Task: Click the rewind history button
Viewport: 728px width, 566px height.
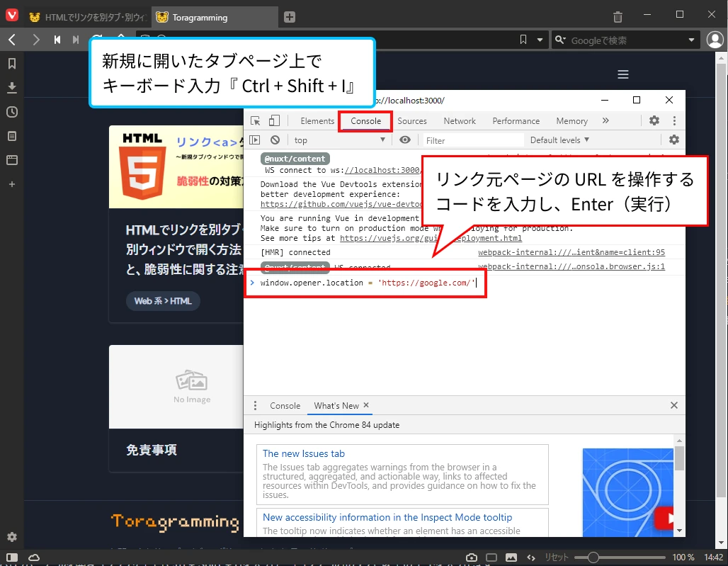Action: [x=57, y=40]
